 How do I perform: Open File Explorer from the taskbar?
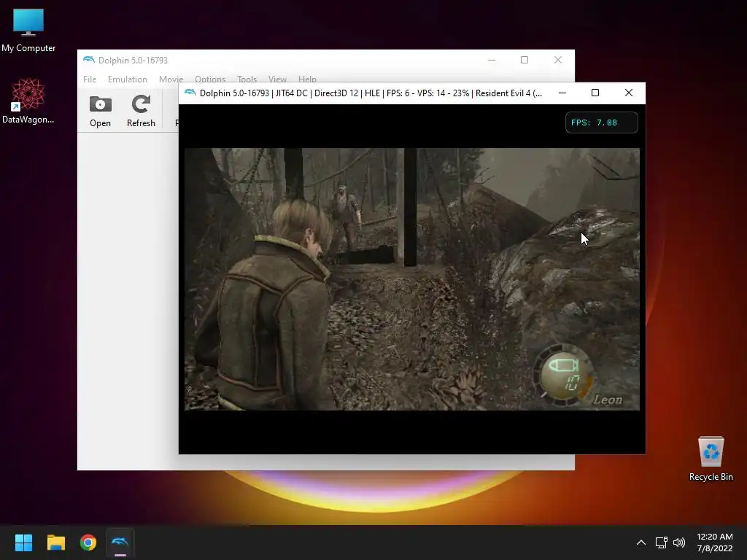pos(55,542)
